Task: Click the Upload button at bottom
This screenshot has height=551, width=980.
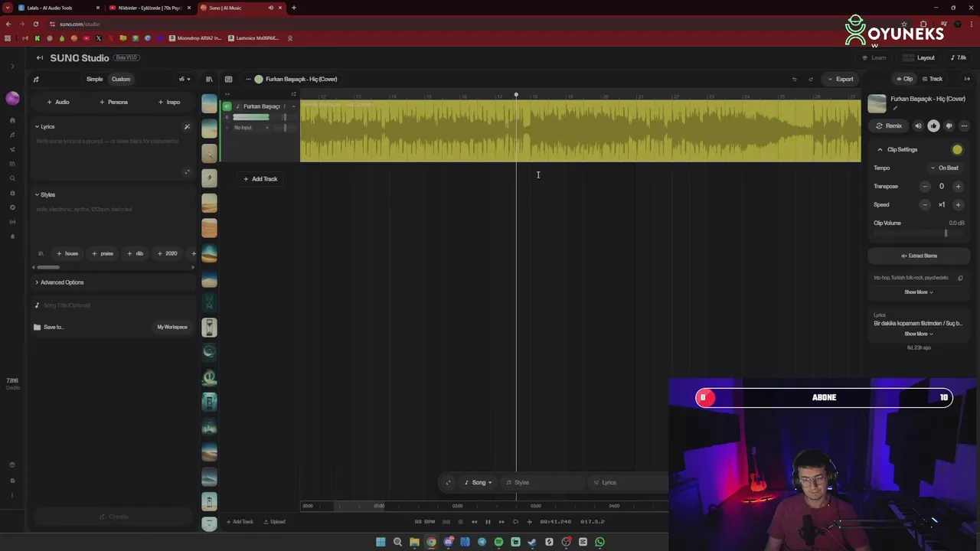Action: pos(274,522)
